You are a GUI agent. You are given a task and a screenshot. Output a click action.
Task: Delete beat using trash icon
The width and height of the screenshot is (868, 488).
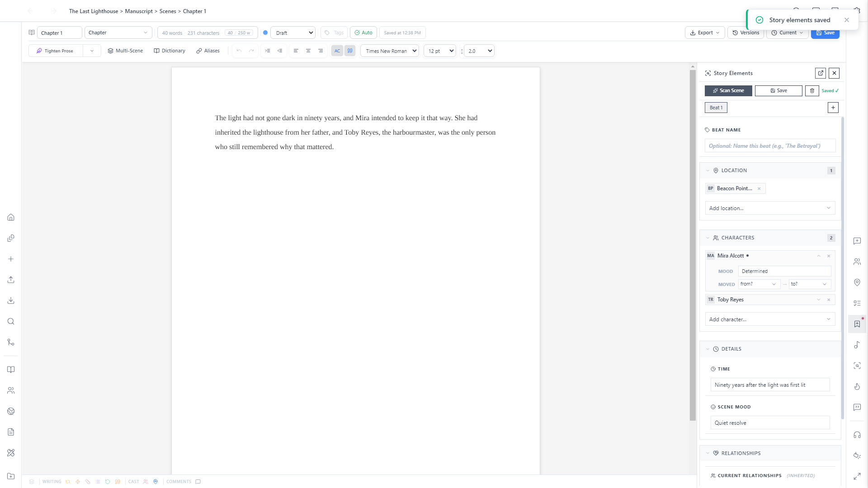click(812, 91)
